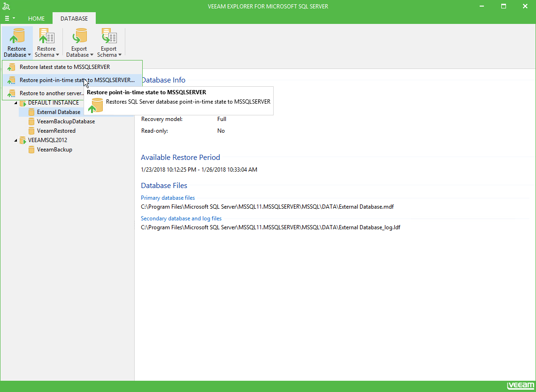This screenshot has height=392, width=536.
Task: Click the Available Restore Period heading
Action: pos(181,158)
